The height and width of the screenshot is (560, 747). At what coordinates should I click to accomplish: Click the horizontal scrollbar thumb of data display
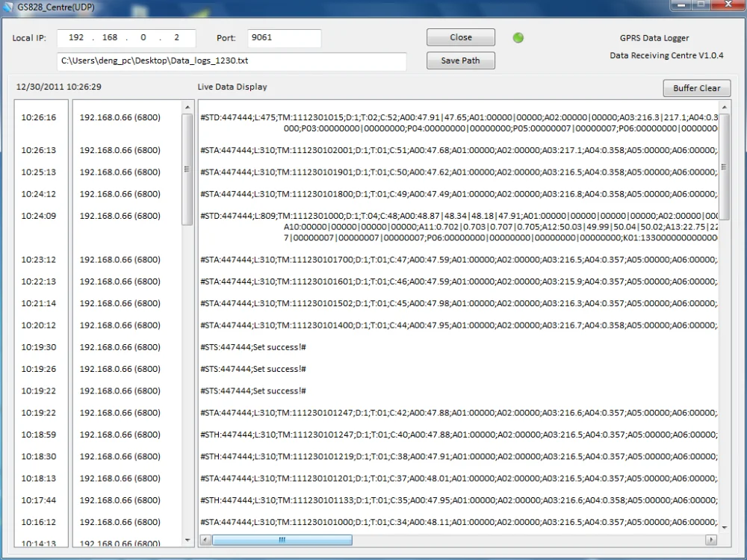(x=282, y=540)
